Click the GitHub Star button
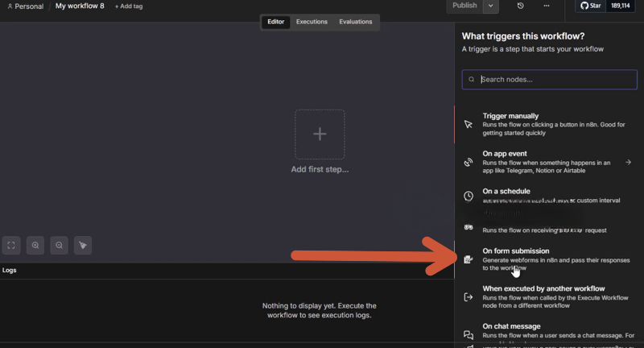 591,6
